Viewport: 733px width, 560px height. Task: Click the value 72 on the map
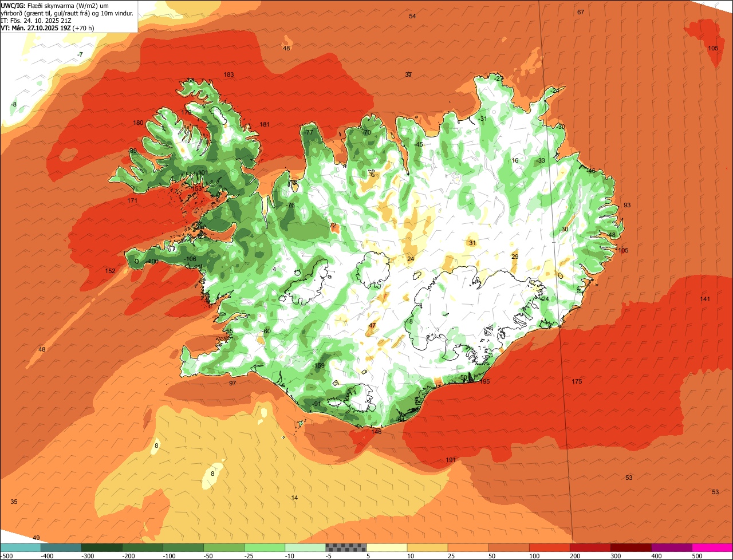tap(333, 226)
